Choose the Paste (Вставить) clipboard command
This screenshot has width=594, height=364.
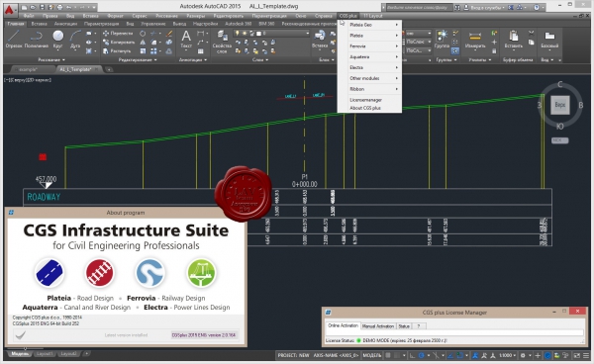coord(513,40)
